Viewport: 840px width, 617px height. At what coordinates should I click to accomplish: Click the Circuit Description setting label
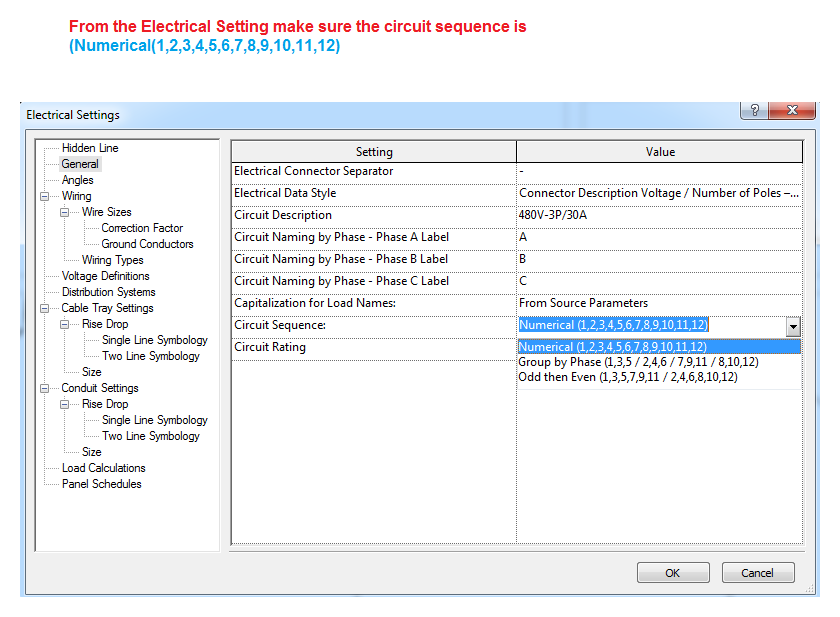click(283, 215)
